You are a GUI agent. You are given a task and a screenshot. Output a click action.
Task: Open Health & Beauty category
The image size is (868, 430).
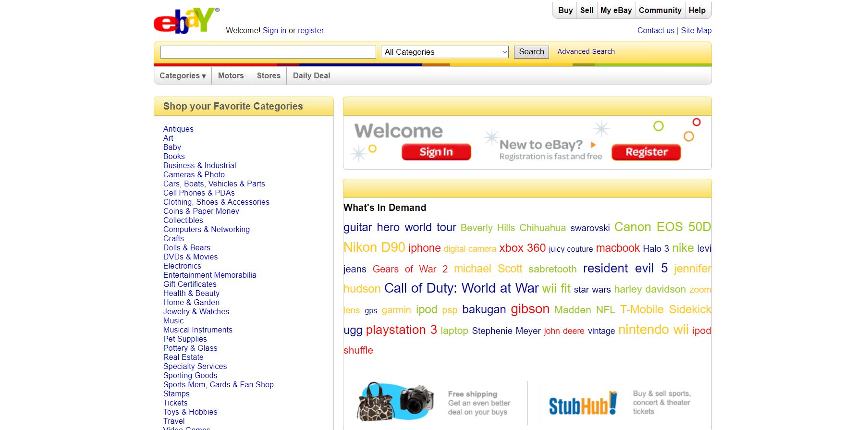(191, 293)
